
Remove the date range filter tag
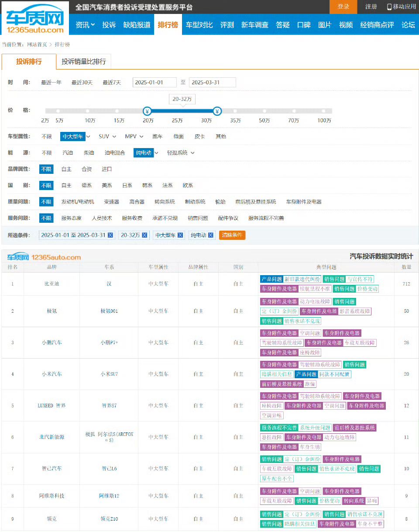point(110,235)
